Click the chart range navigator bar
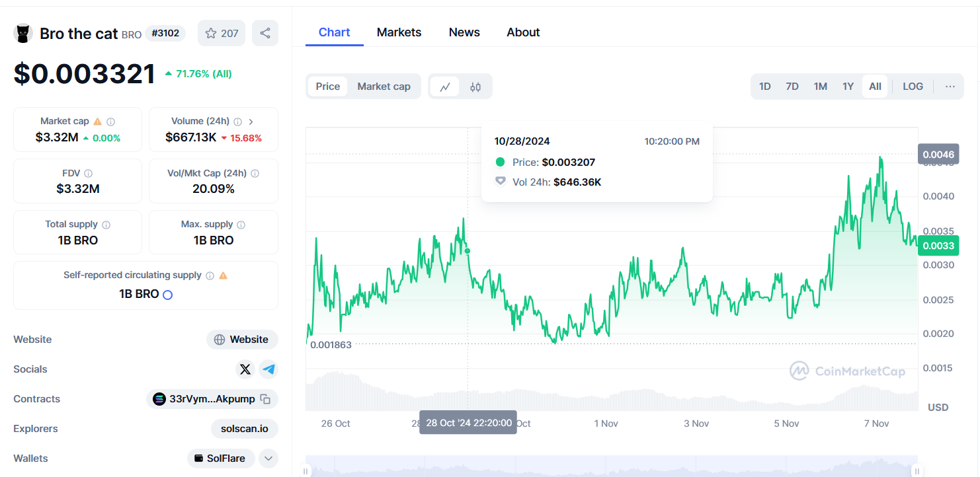This screenshot has height=477, width=980. pos(612,466)
